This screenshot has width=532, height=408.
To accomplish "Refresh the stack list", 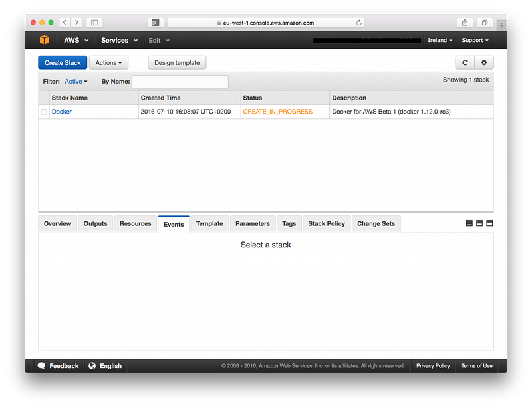I will click(x=465, y=62).
